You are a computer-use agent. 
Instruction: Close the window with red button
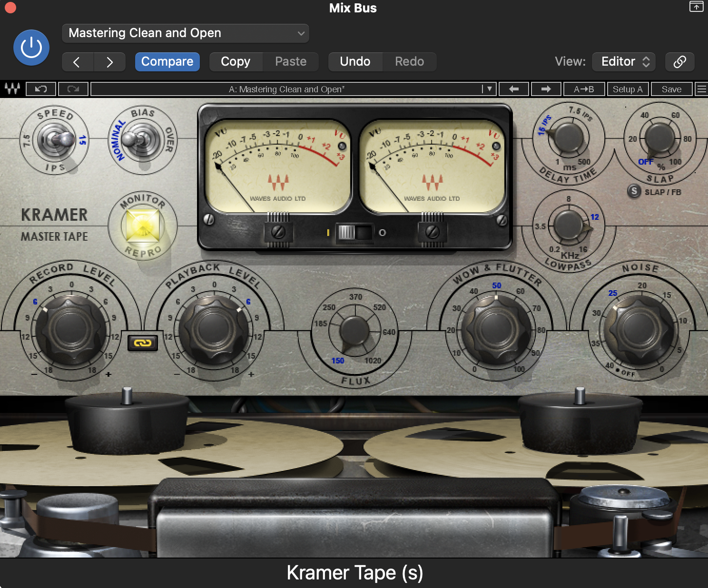tap(10, 8)
